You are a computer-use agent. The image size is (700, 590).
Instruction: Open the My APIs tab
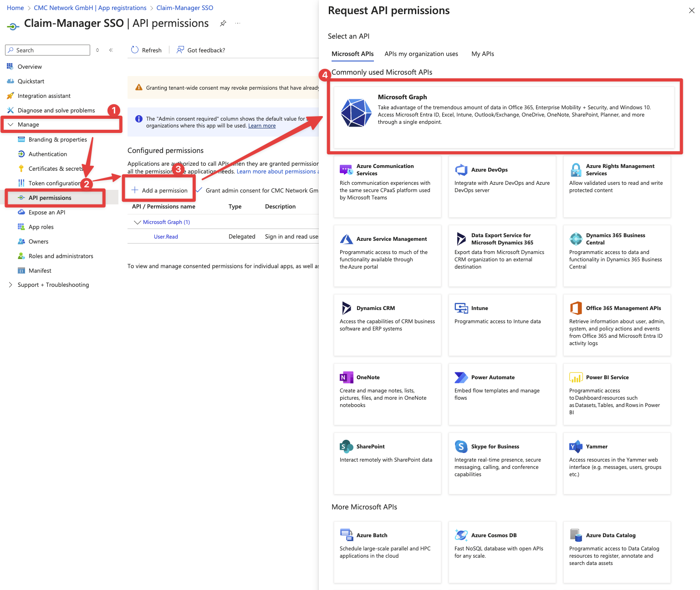pos(482,54)
